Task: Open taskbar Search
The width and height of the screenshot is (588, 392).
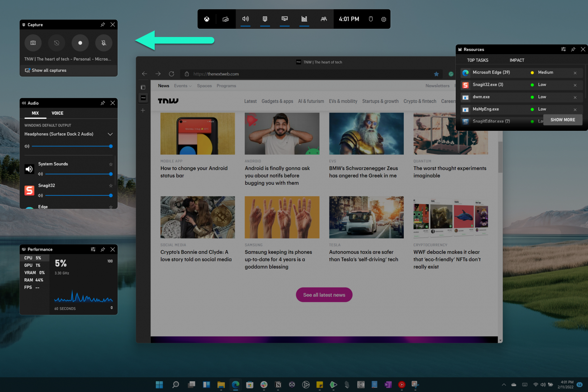Action: [176, 384]
